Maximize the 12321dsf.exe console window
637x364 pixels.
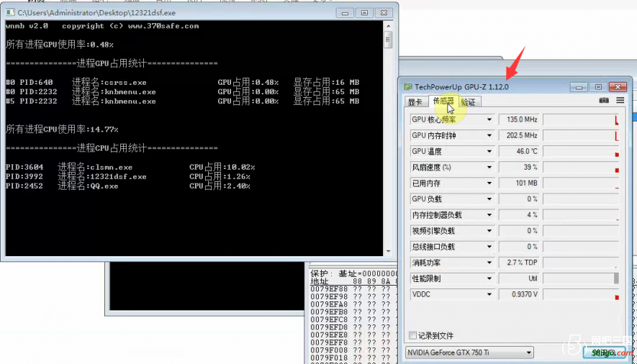coord(364,13)
